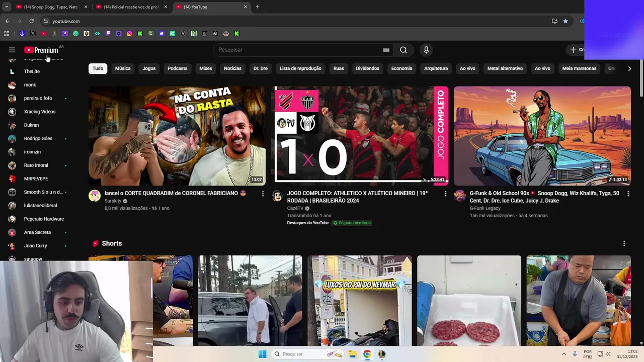Screen dimensions: 644x362
Task: Open the CazéTV channel avatar
Action: coord(277,196)
